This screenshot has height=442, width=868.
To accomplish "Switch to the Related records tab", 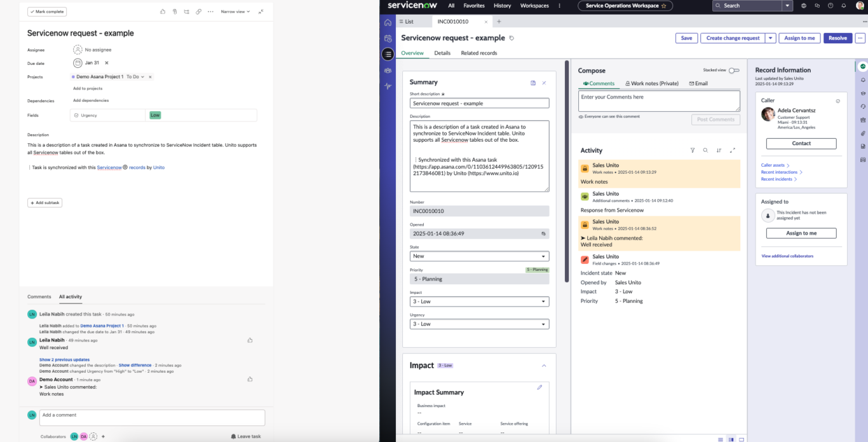I will 479,53.
